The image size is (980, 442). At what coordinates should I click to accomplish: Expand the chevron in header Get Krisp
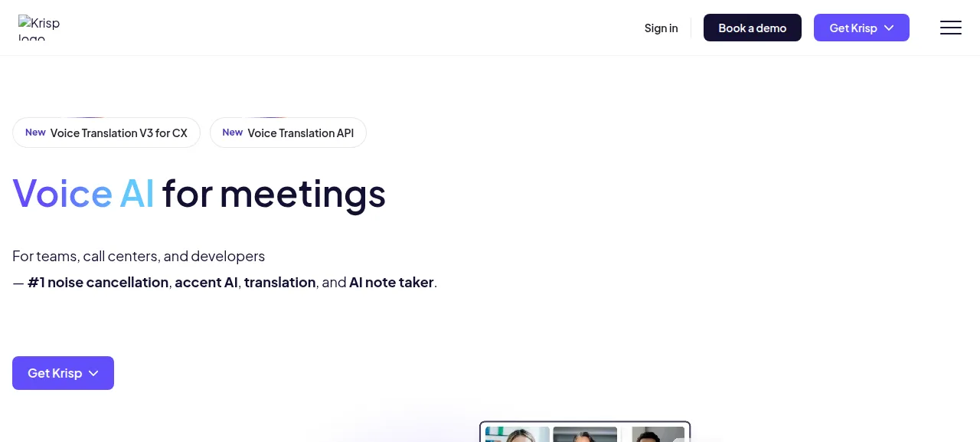pyautogui.click(x=889, y=28)
